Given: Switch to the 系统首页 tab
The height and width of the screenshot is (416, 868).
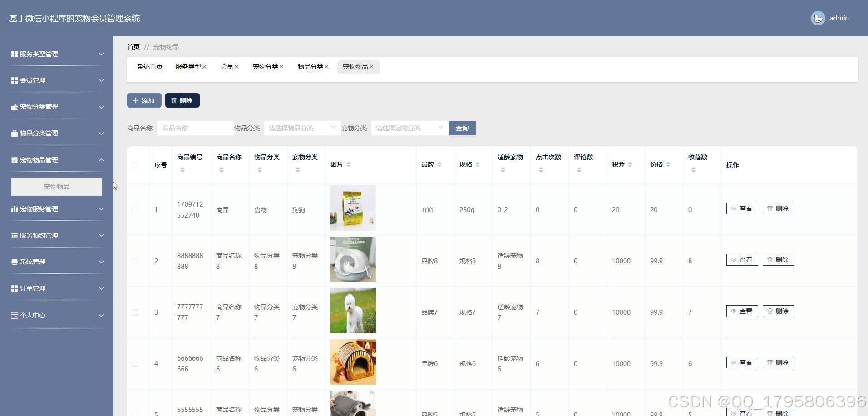Looking at the screenshot, I should click(150, 67).
